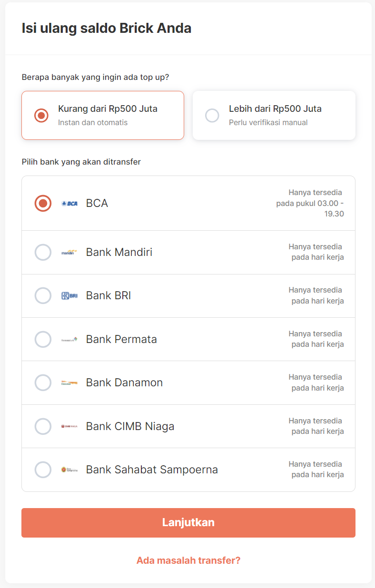Click the Bank Sahabat Sampoerna logo icon
Screen dimensions: 375x588
69,470
